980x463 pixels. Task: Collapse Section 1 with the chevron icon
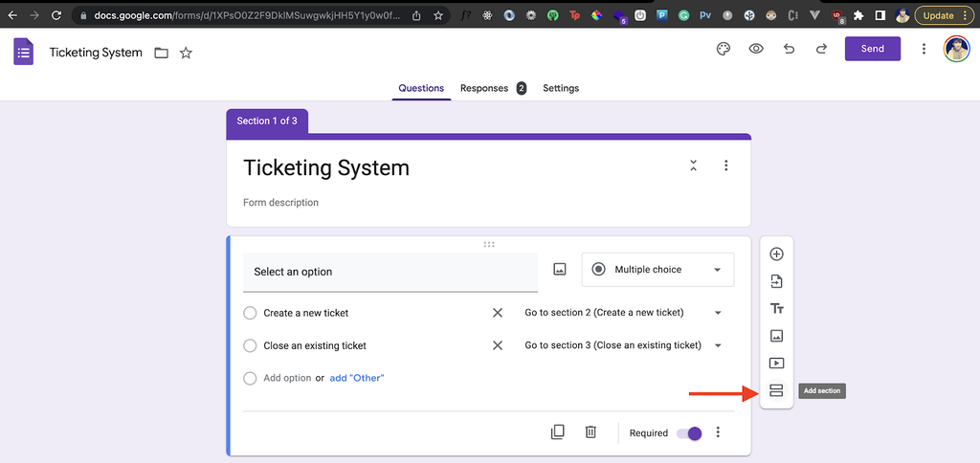693,165
